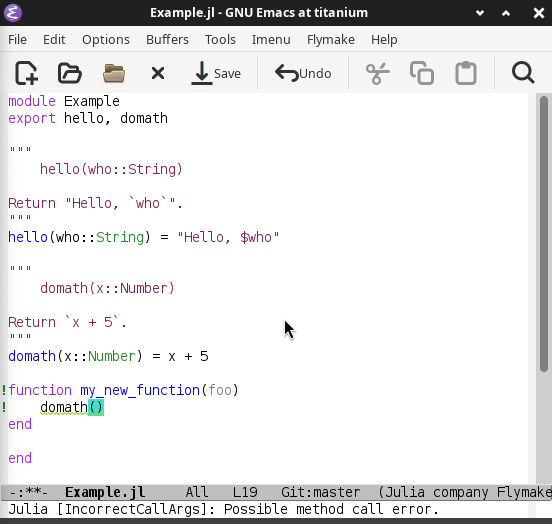
Task: Open Search with the magnifier icon
Action: pos(523,73)
